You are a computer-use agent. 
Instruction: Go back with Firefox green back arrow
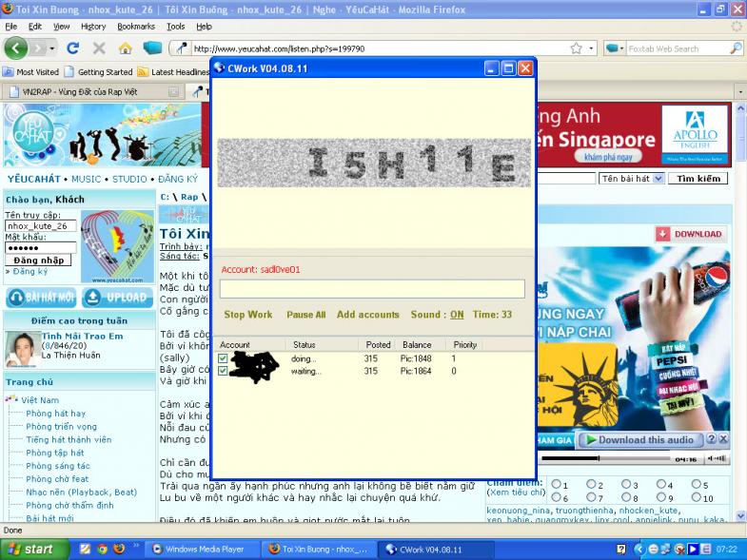click(x=16, y=48)
